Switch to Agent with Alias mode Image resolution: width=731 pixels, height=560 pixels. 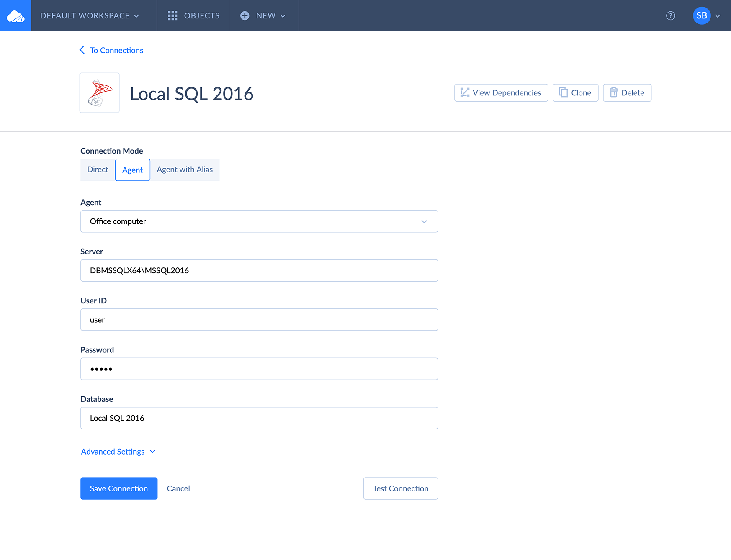[185, 170]
